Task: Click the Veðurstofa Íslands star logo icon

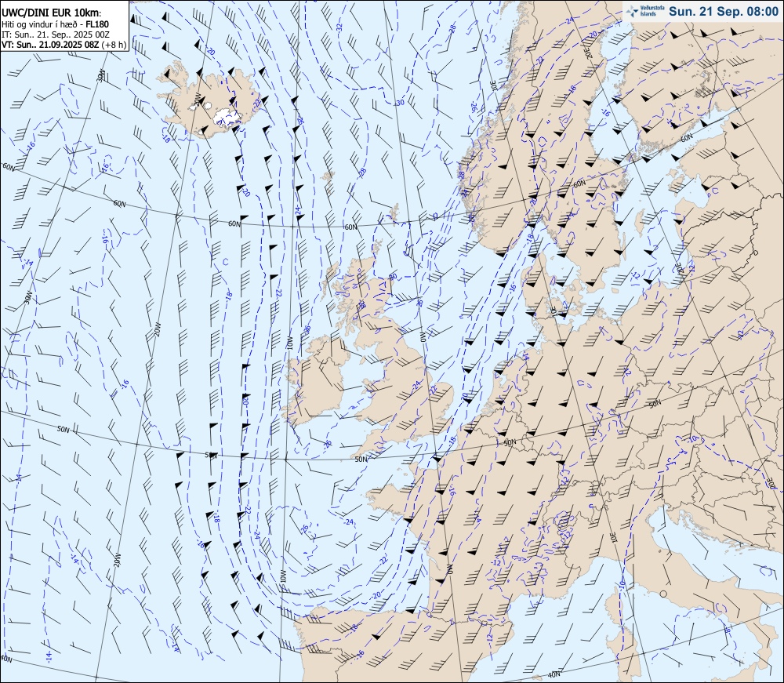Action: [x=633, y=11]
